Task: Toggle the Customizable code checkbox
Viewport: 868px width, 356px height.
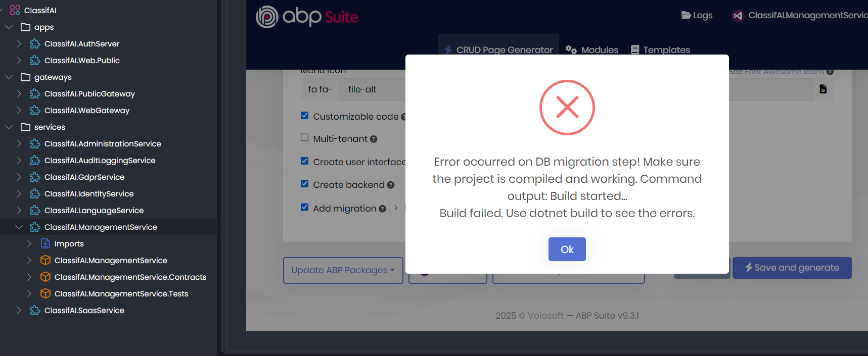Action: pyautogui.click(x=304, y=116)
